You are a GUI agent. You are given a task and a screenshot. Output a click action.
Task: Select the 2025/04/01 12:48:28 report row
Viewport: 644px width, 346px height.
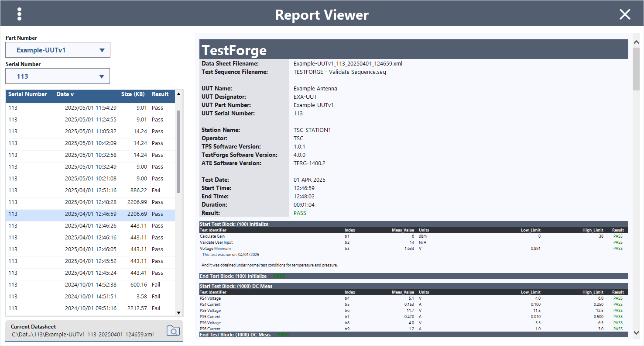90,202
